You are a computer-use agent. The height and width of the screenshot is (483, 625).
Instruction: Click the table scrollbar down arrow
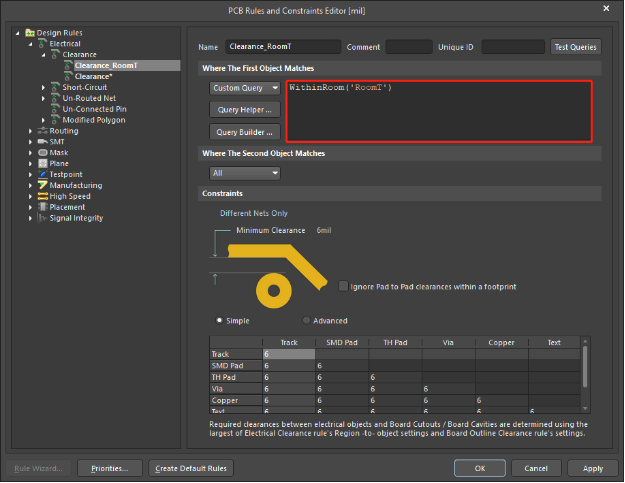[585, 408]
